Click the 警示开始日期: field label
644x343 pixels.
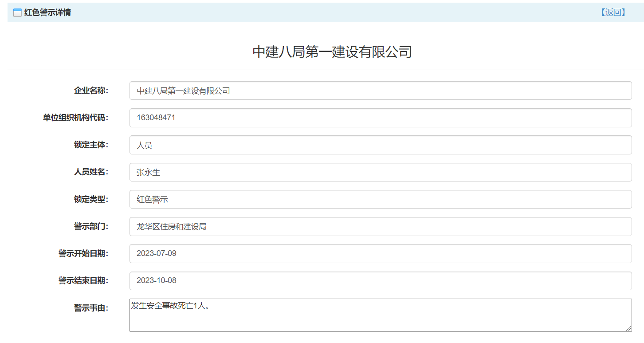[83, 253]
